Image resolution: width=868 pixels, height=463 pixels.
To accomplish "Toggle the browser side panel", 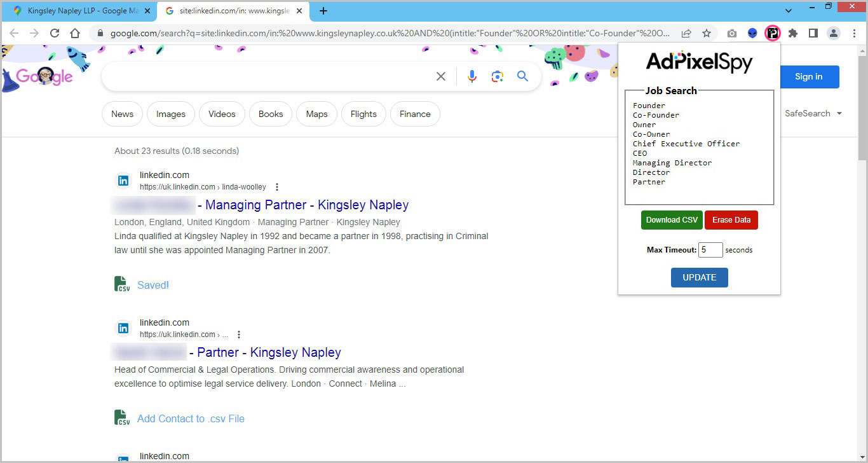I will pyautogui.click(x=813, y=34).
